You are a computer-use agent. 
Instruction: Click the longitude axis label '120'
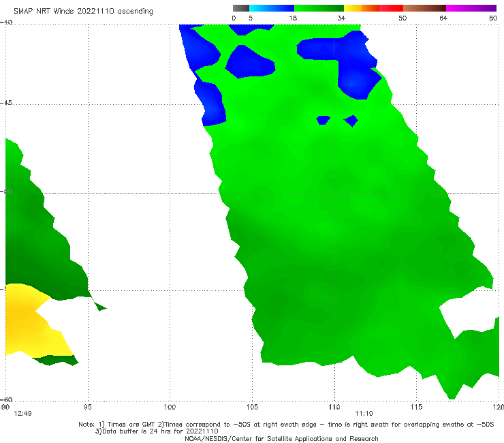pos(499,407)
